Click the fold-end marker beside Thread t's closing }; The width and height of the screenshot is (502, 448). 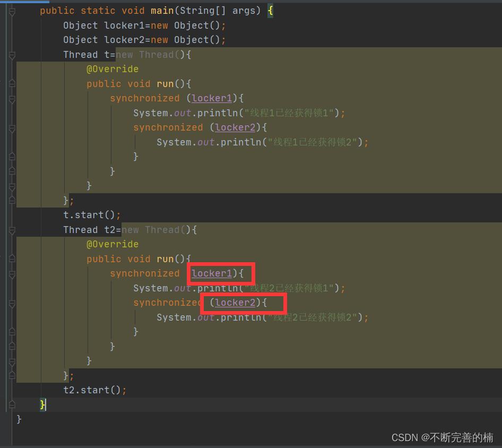coord(12,201)
